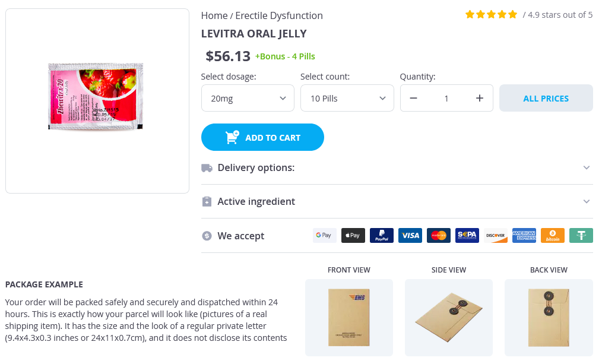Click the ALL PRICES button
This screenshot has width=602, height=364.
tap(546, 99)
